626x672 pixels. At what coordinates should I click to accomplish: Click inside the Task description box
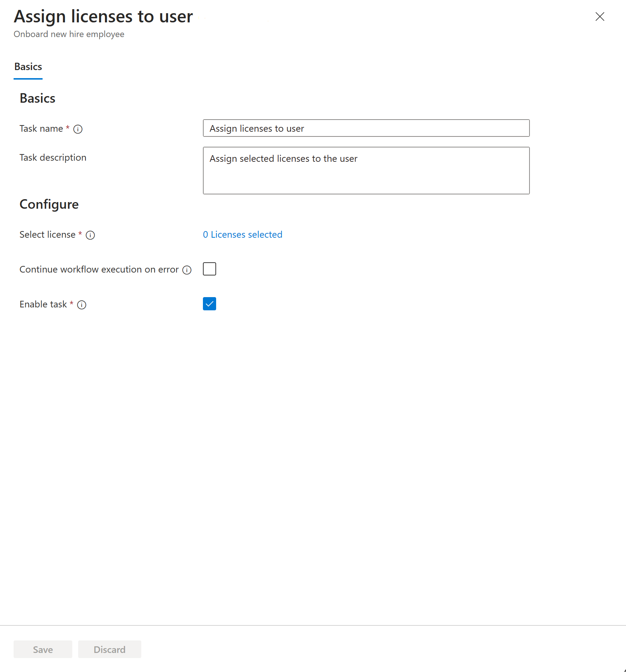[x=366, y=171]
